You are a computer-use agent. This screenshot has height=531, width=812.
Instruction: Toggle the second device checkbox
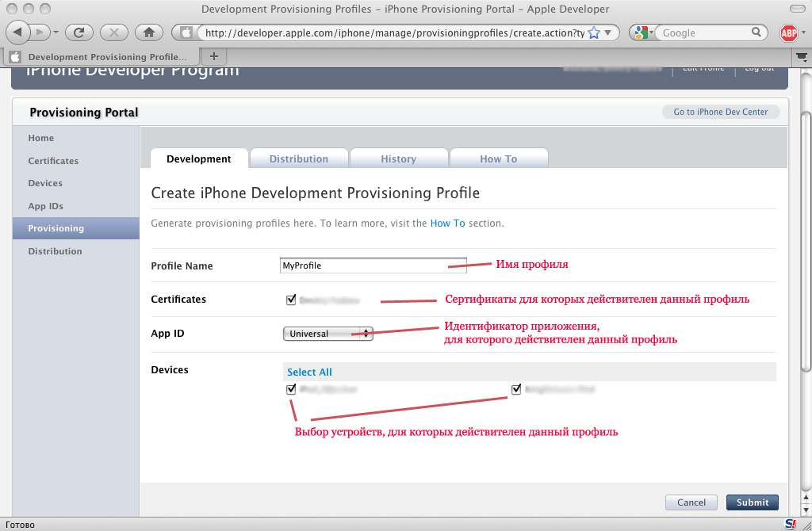[515, 389]
